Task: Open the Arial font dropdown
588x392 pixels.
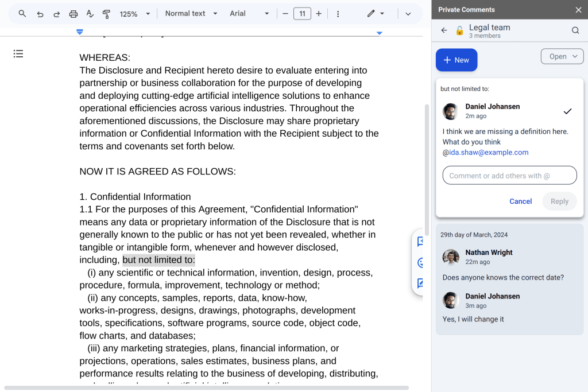Action: [249, 14]
